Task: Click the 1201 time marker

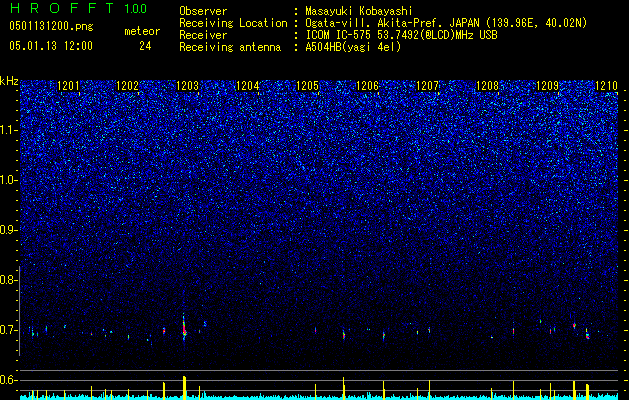Action: click(68, 86)
